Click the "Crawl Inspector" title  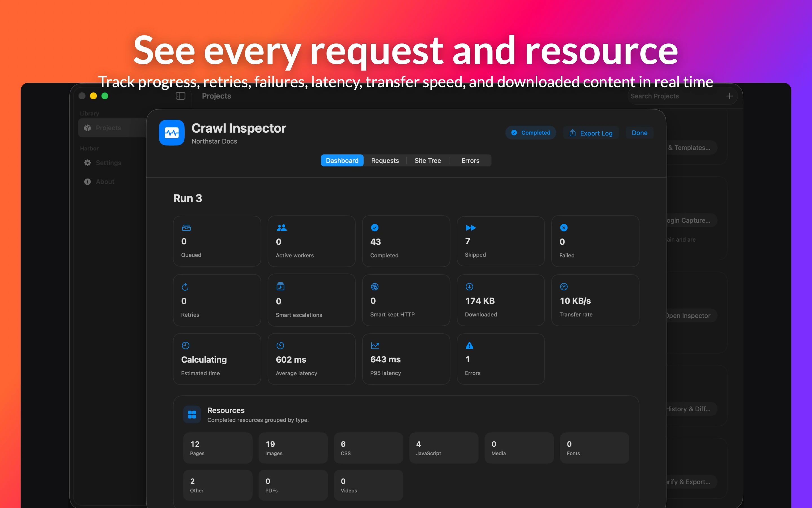pyautogui.click(x=239, y=128)
